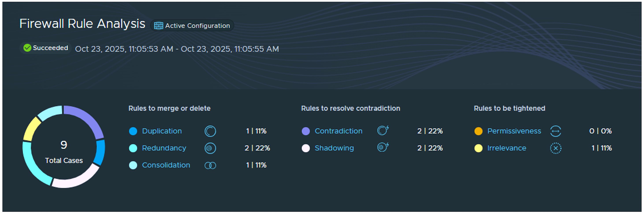The height and width of the screenshot is (214, 644).
Task: Open the Irrelevance rules link
Action: point(506,148)
